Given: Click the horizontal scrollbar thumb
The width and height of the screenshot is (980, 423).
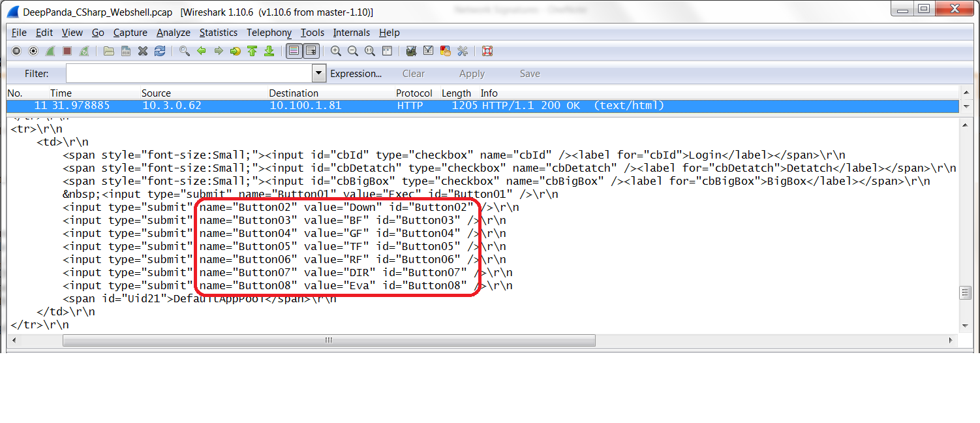Looking at the screenshot, I should coord(329,340).
